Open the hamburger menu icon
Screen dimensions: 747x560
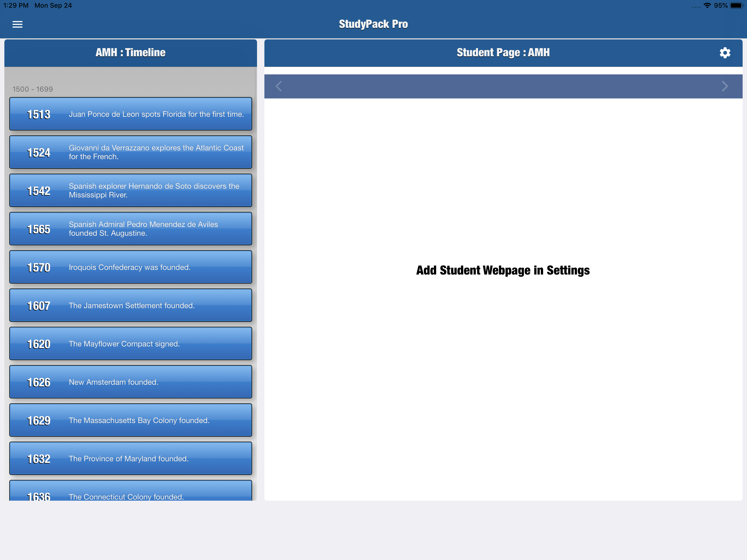[x=17, y=24]
